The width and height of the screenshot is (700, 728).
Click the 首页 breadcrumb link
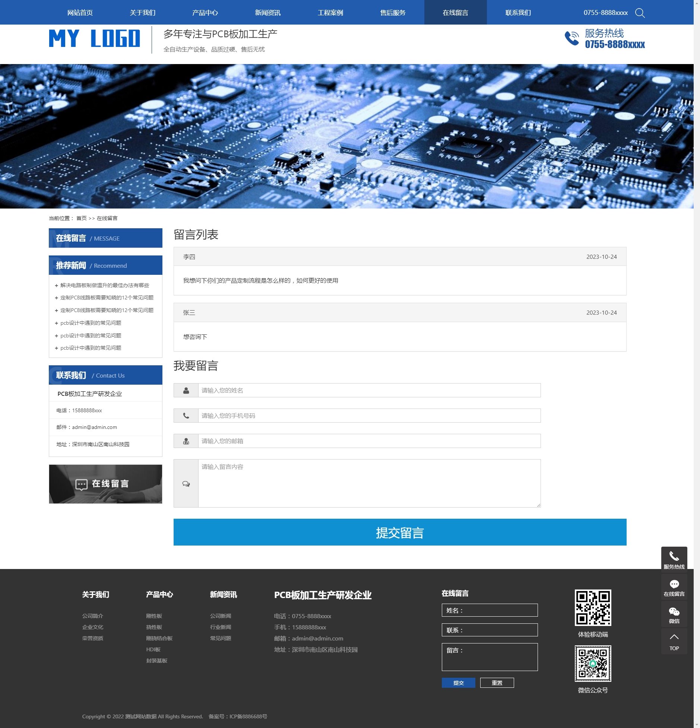(x=81, y=218)
